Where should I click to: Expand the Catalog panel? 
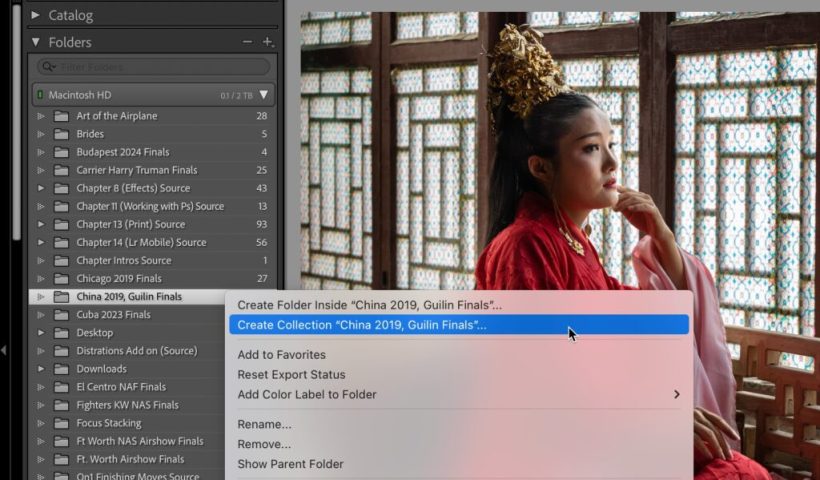coord(36,16)
